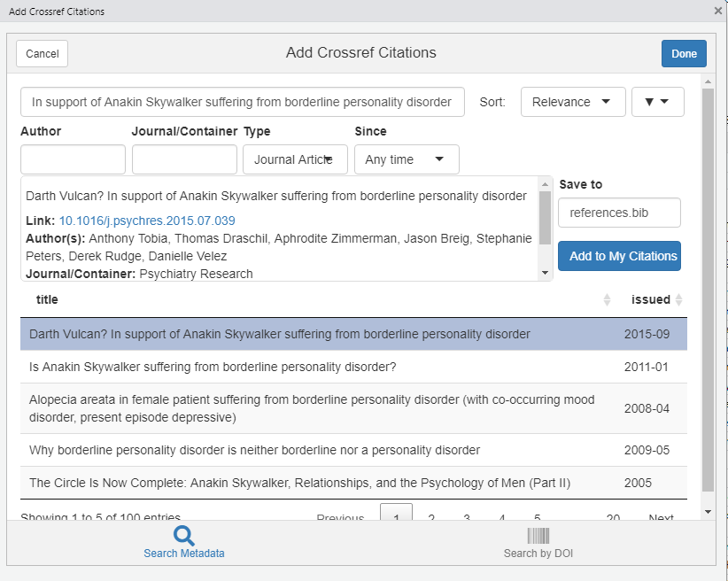
Task: Select 'The Circle Is Now Complete' row
Action: [353, 483]
